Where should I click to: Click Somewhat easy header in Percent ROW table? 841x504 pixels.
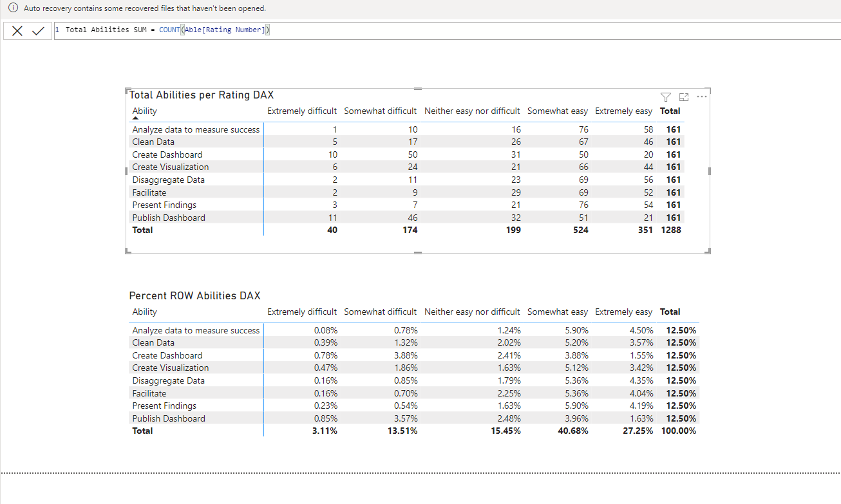click(x=558, y=312)
